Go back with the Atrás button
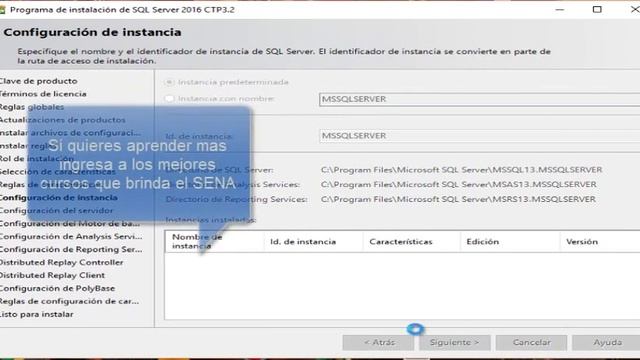Screen dimensions: 640x360 click(378, 342)
